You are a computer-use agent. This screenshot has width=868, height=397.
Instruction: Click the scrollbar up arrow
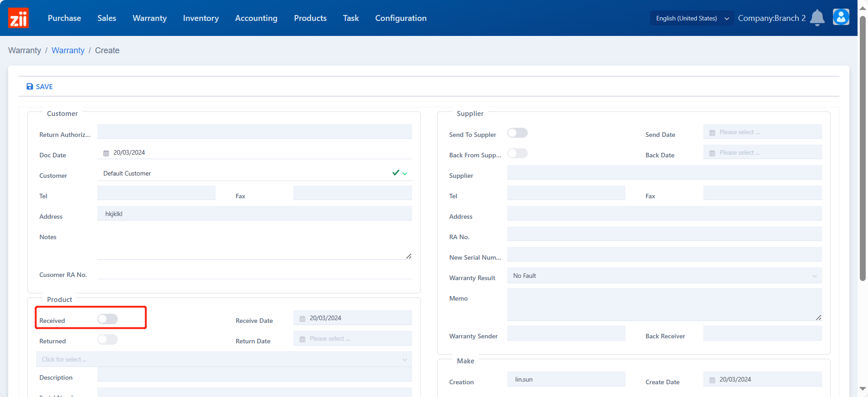863,8
